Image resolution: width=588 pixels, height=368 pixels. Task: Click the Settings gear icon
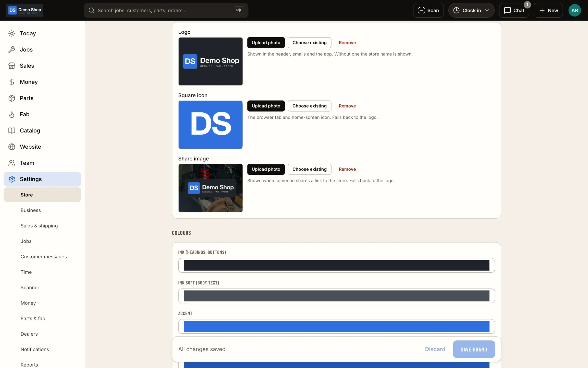coord(12,179)
